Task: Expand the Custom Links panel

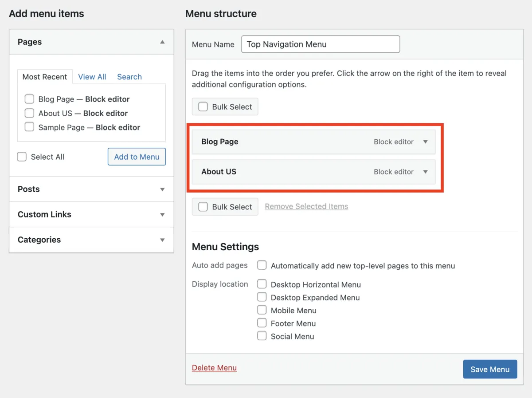Action: click(x=162, y=215)
